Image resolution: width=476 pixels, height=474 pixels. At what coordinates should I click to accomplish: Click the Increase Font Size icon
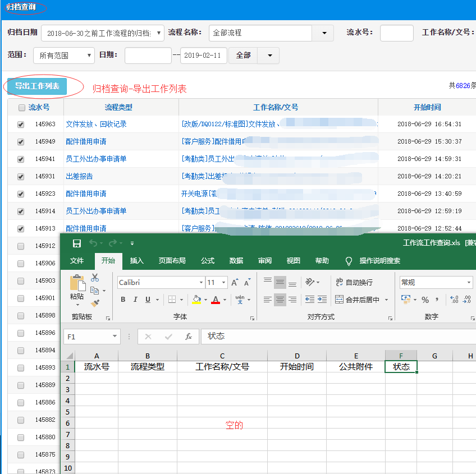click(235, 283)
